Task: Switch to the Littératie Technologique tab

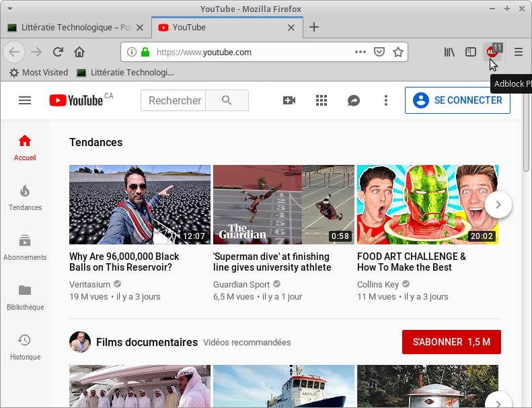Action: click(x=69, y=28)
